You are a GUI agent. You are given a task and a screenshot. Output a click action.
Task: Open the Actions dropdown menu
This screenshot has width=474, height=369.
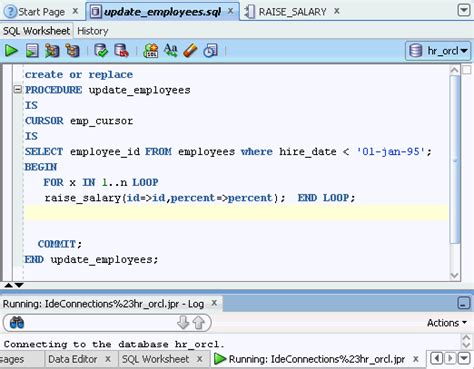447,323
